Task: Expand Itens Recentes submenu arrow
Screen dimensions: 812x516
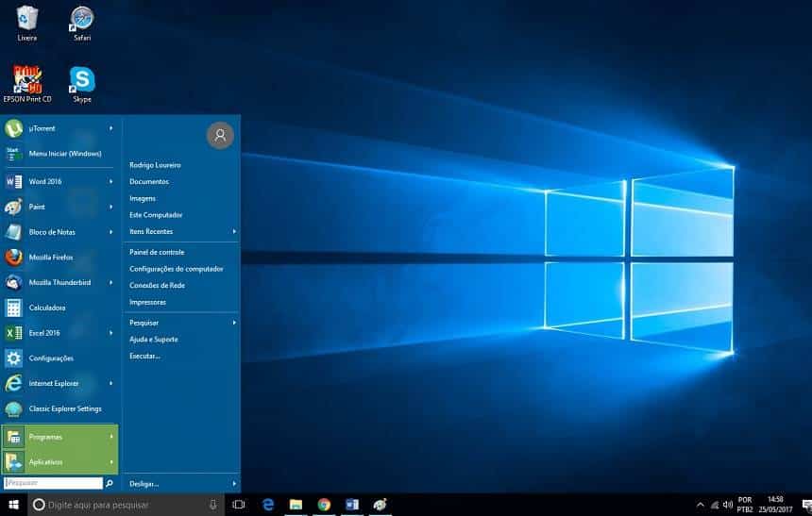Action: pos(233,231)
